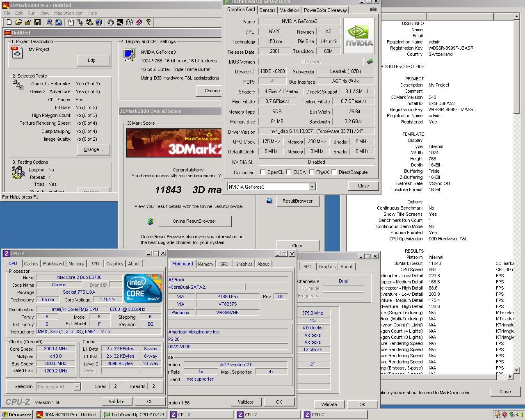Screen dimensions: 525x420
Task: Click Change... button under Selected Tests
Action: click(94, 149)
